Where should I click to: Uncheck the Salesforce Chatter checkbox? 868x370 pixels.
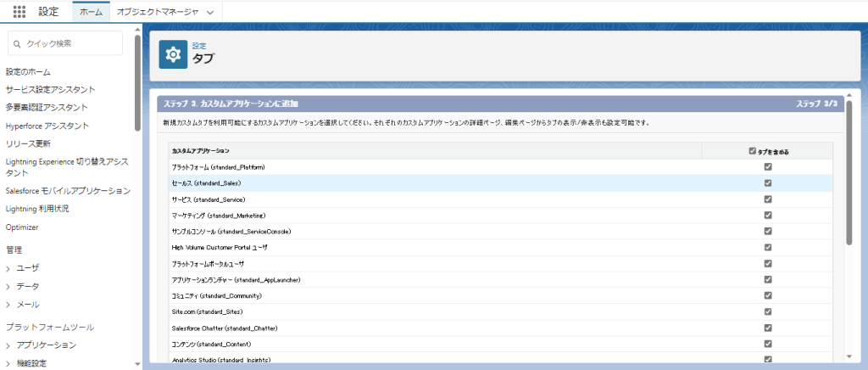768,328
